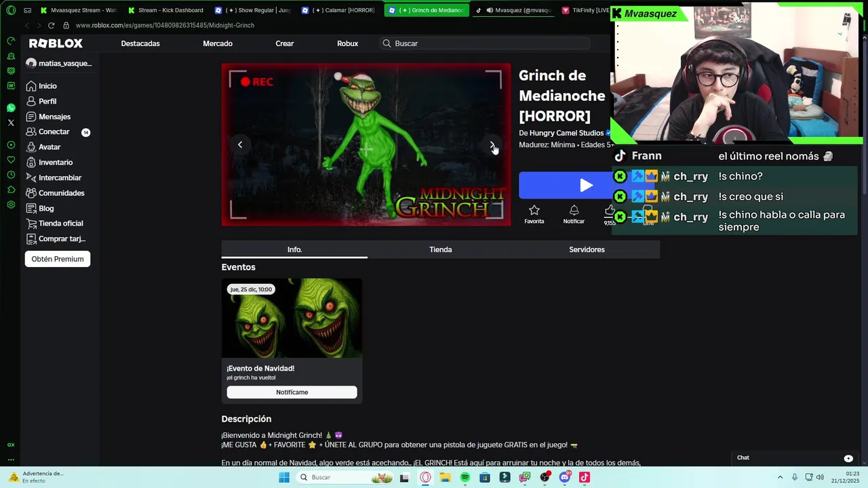Open Spotify from the taskbar
The height and width of the screenshot is (488, 868).
coord(465,477)
